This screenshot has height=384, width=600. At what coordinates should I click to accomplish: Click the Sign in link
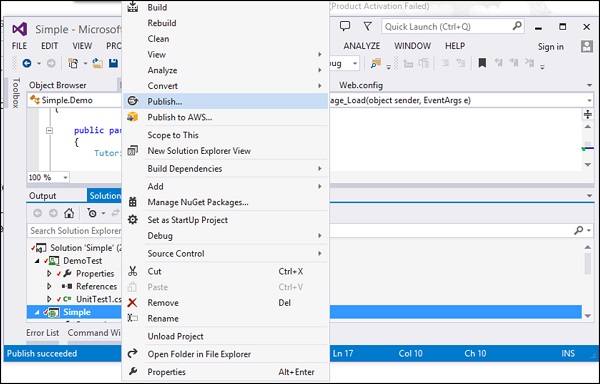(550, 47)
